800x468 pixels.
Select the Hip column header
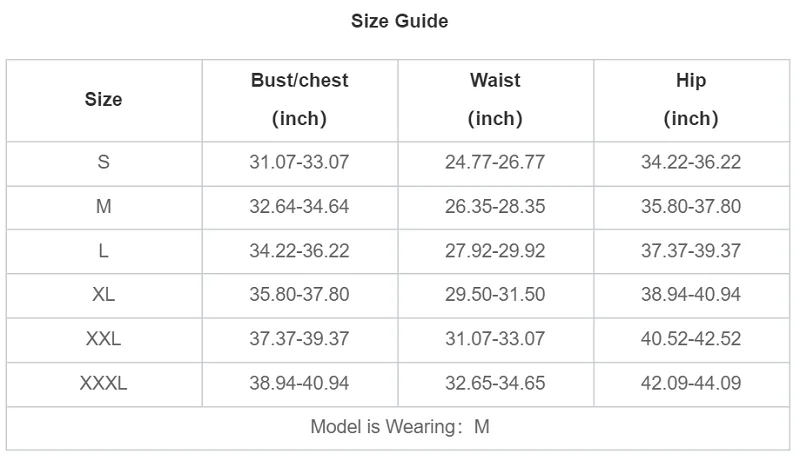coord(691,99)
